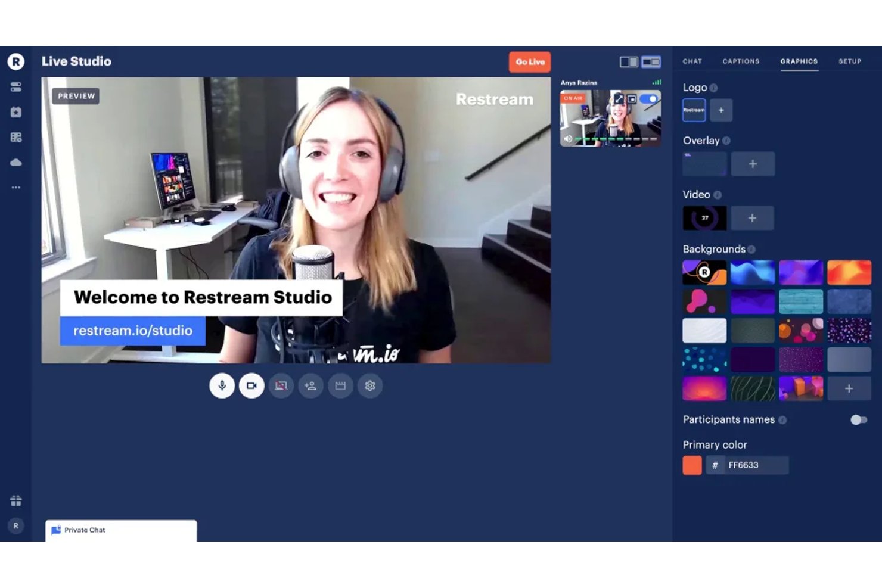Open the events calendar star icon

pyautogui.click(x=16, y=112)
